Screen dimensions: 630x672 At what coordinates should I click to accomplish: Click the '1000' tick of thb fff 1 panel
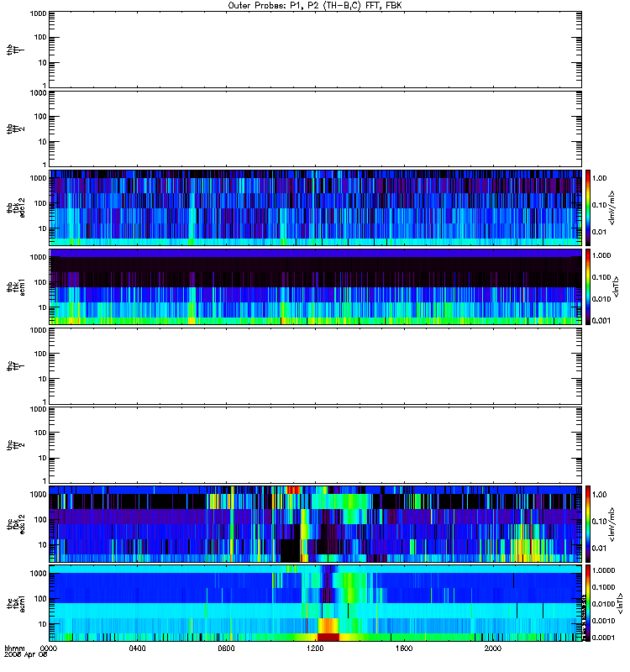click(38, 13)
